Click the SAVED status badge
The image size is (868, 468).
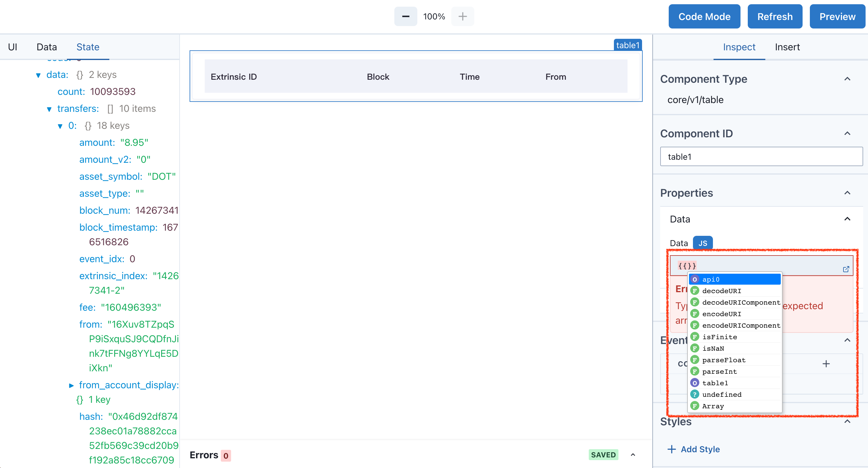click(603, 455)
